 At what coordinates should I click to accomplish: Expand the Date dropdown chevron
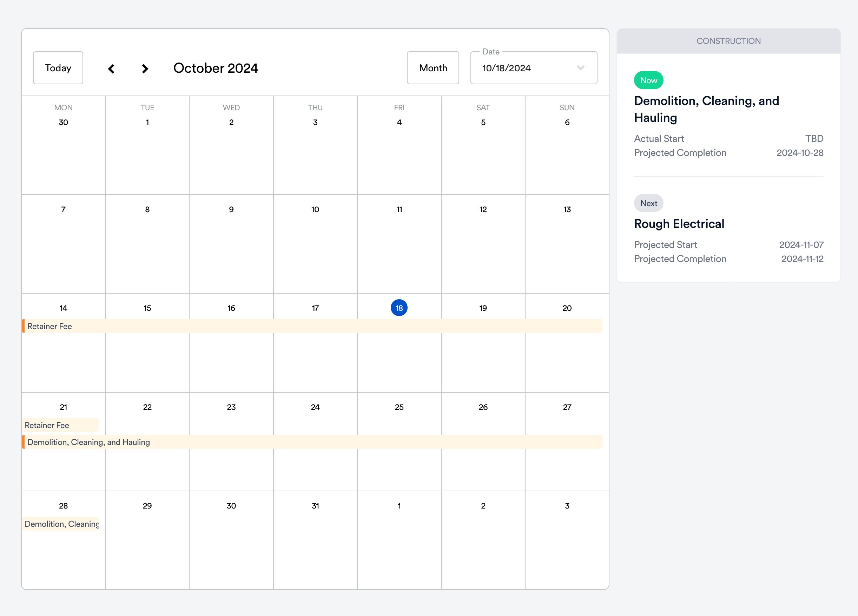580,68
